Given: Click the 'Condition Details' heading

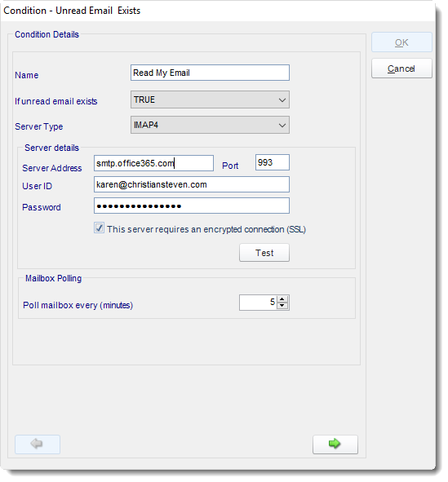Looking at the screenshot, I should (47, 34).
